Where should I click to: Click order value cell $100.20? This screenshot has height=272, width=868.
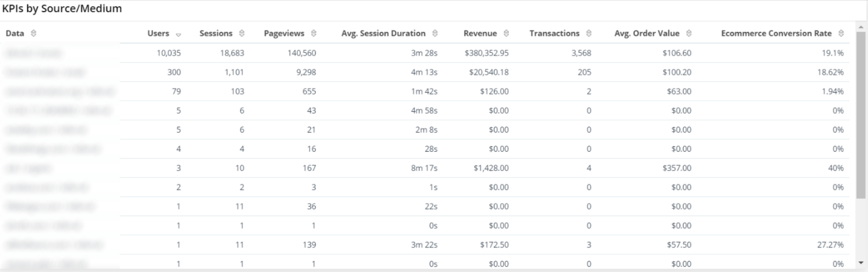point(677,72)
